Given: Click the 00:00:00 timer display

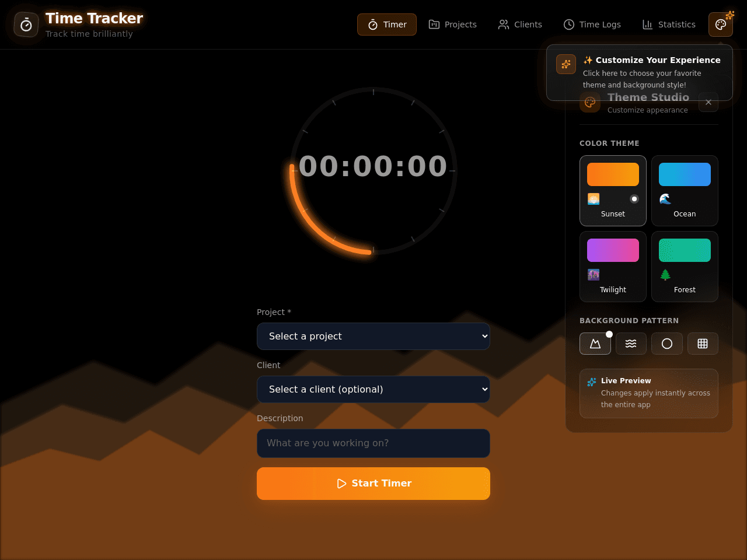Looking at the screenshot, I should point(373,166).
